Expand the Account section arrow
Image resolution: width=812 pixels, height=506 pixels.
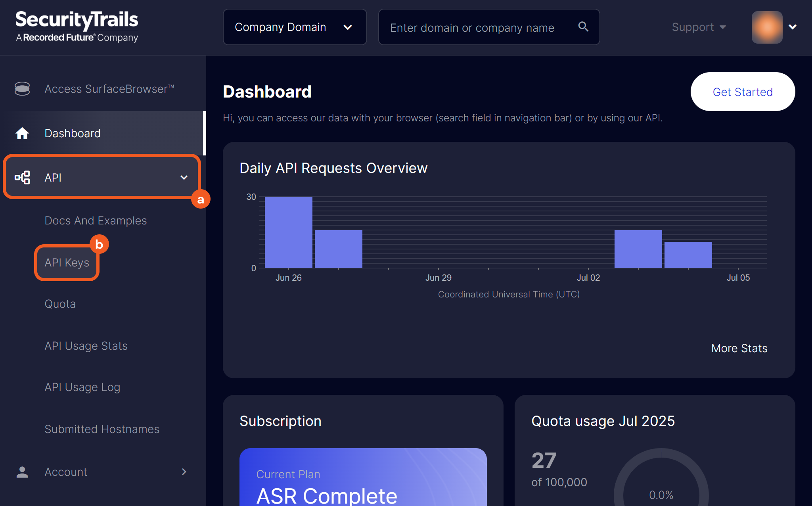click(x=184, y=472)
